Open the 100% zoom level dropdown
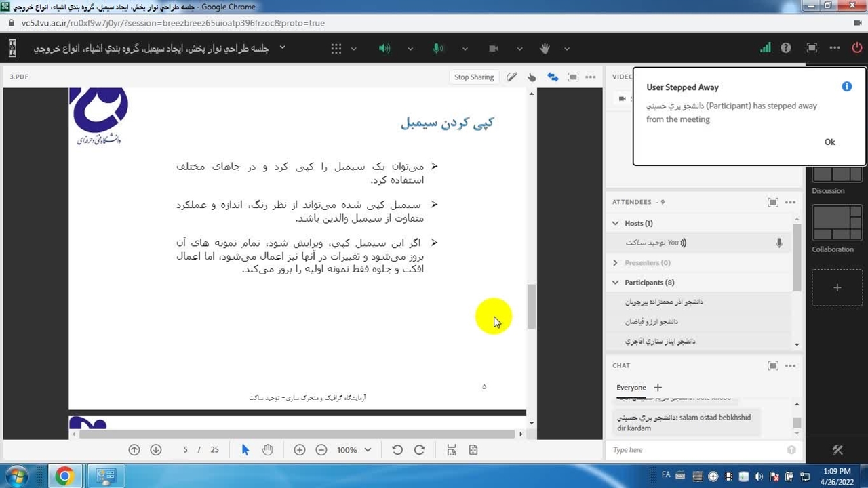 [x=355, y=450]
